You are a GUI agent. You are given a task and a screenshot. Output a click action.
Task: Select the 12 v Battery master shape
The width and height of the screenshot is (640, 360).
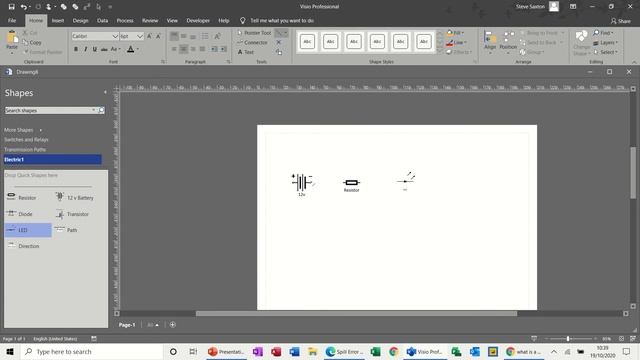point(75,198)
